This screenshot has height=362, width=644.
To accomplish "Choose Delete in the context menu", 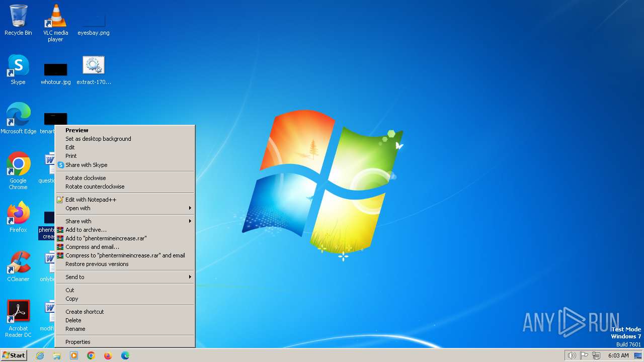I will (x=125, y=320).
